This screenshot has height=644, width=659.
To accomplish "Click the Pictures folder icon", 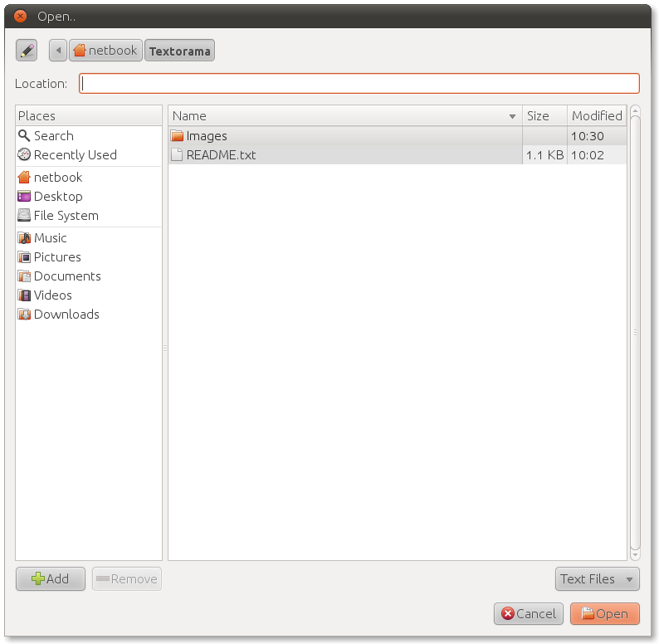I will point(24,256).
